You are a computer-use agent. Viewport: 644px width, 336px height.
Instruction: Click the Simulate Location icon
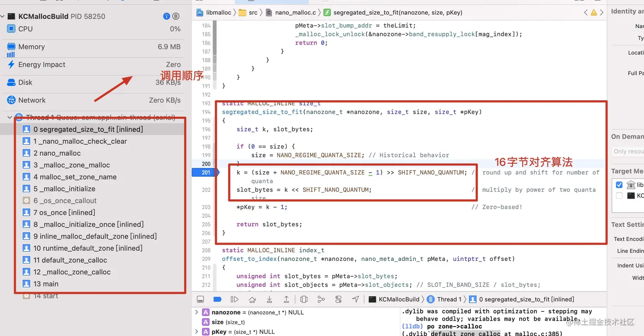click(356, 299)
